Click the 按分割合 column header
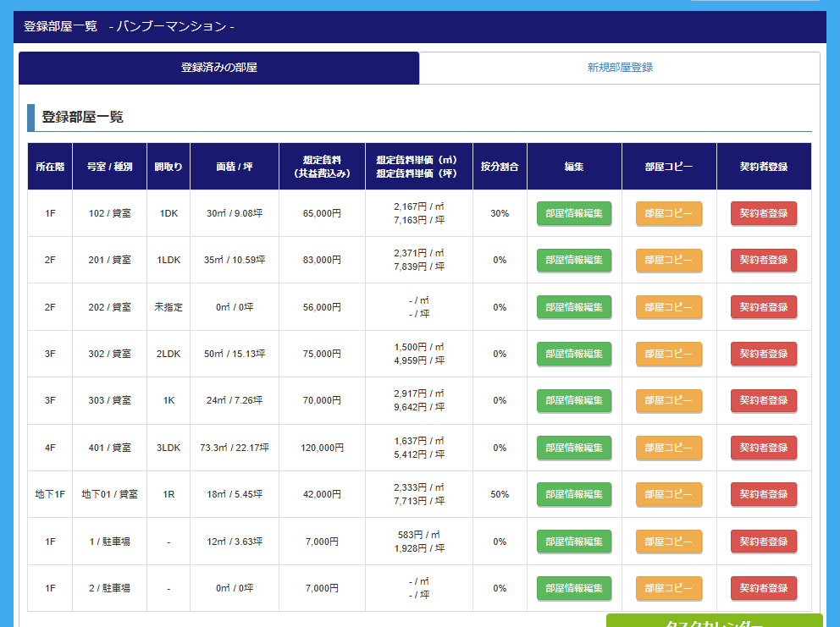This screenshot has height=627, width=840. (500, 167)
